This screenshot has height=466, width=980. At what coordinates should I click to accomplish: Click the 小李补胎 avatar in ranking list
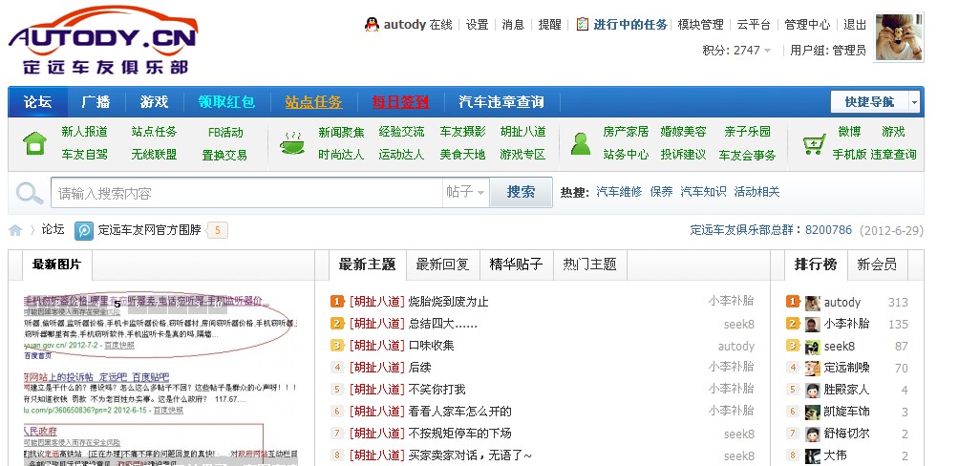click(x=813, y=325)
